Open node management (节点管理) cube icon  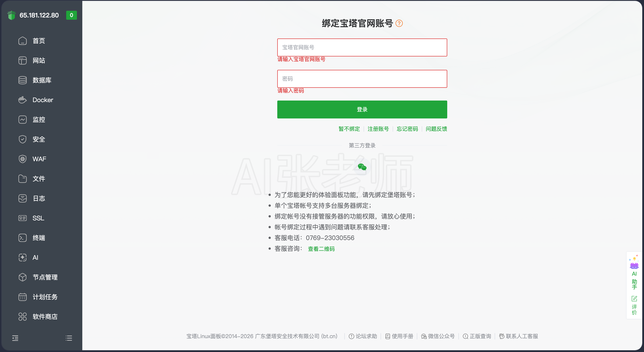click(x=23, y=277)
